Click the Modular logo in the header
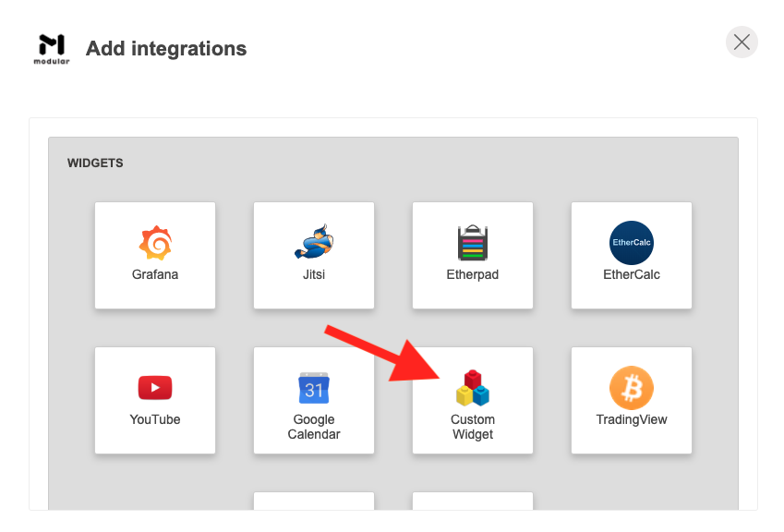 [54, 48]
